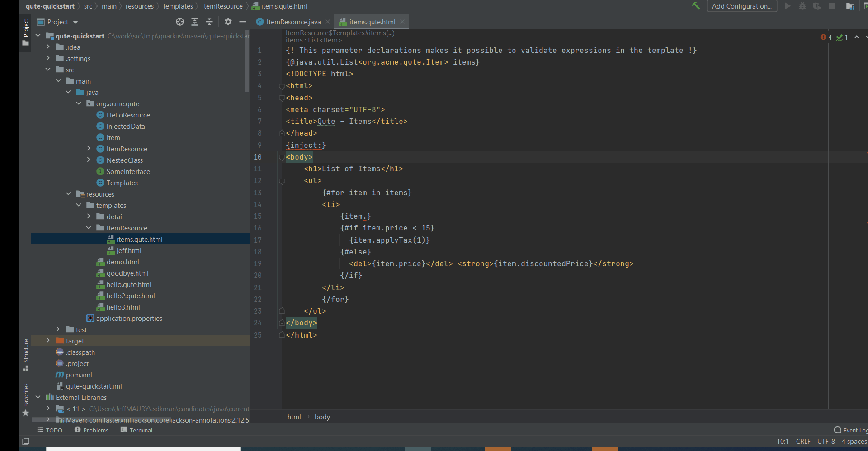868x451 pixels.
Task: Open Project panel settings via gear icon
Action: point(228,22)
